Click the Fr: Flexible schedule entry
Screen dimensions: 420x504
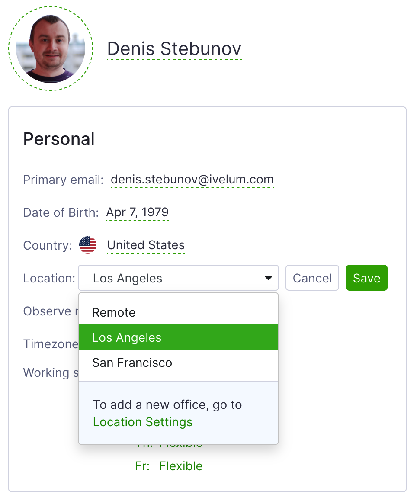(169, 466)
